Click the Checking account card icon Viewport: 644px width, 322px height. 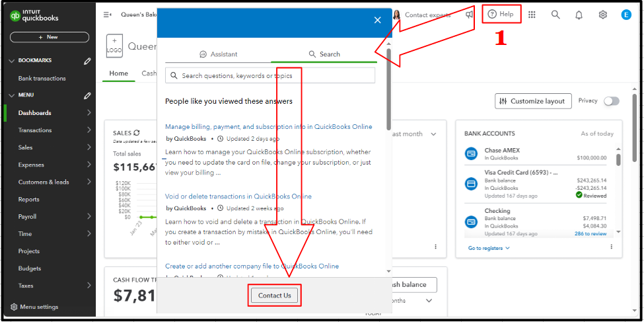[471, 222]
